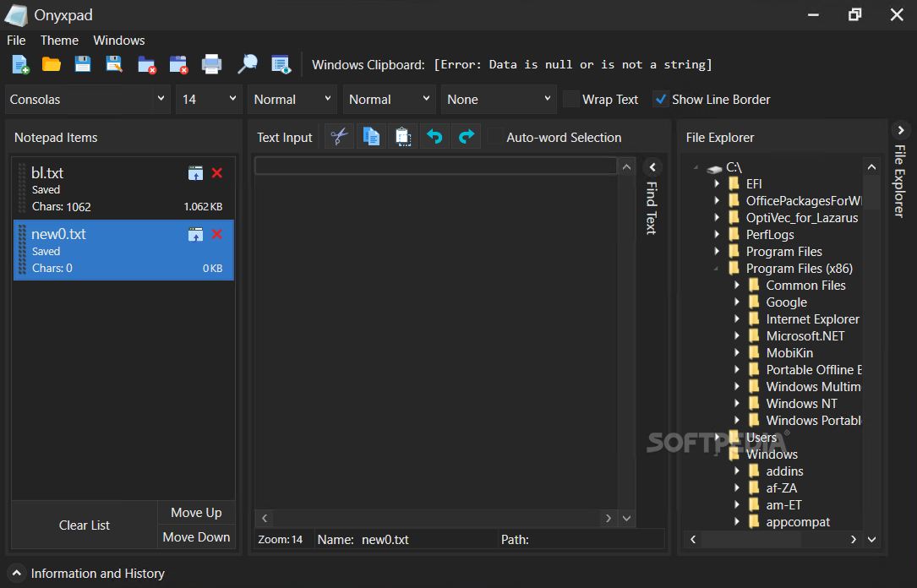Expand Information and History panel
The width and height of the screenshot is (917, 588).
[x=17, y=574]
